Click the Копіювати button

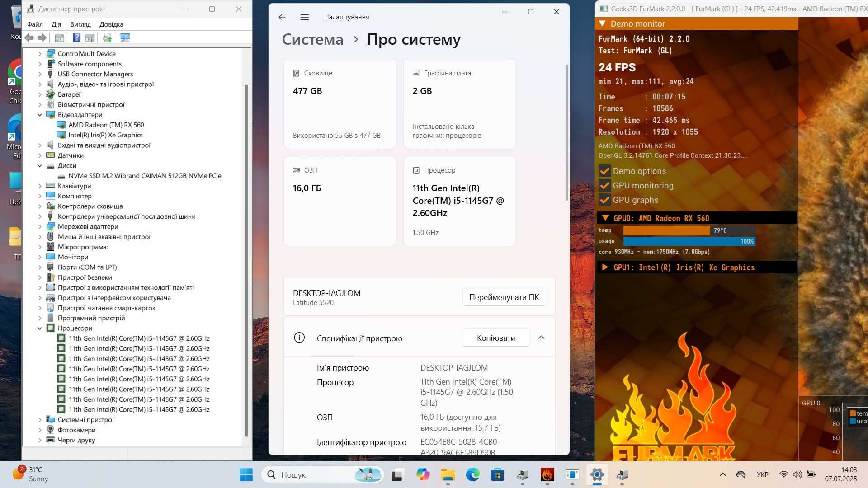(496, 338)
